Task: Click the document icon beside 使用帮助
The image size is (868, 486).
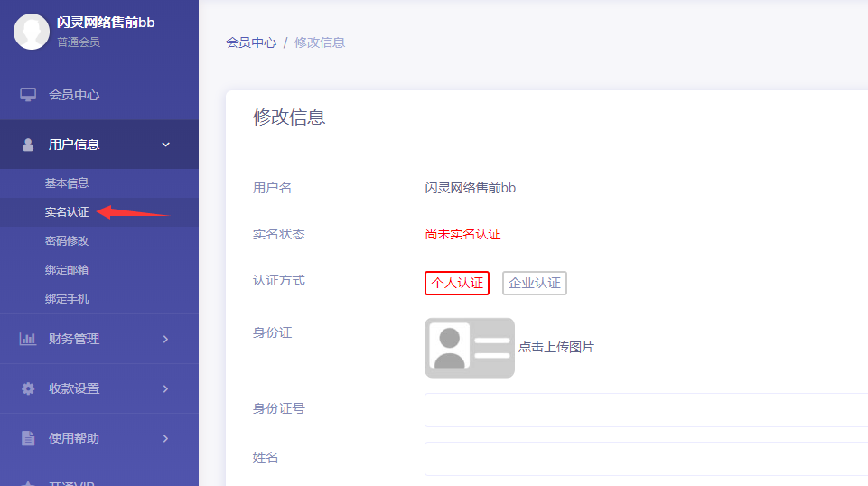Action: click(x=28, y=438)
